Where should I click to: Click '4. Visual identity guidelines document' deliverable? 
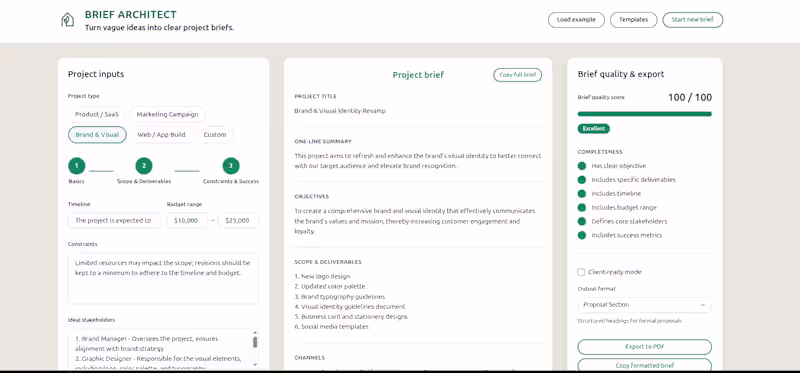(x=349, y=307)
